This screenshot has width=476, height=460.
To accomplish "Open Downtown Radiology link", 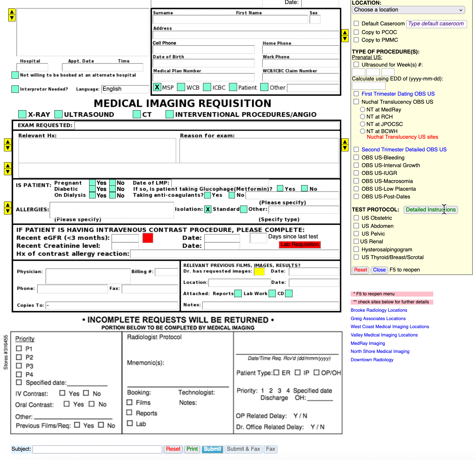I will [372, 360].
